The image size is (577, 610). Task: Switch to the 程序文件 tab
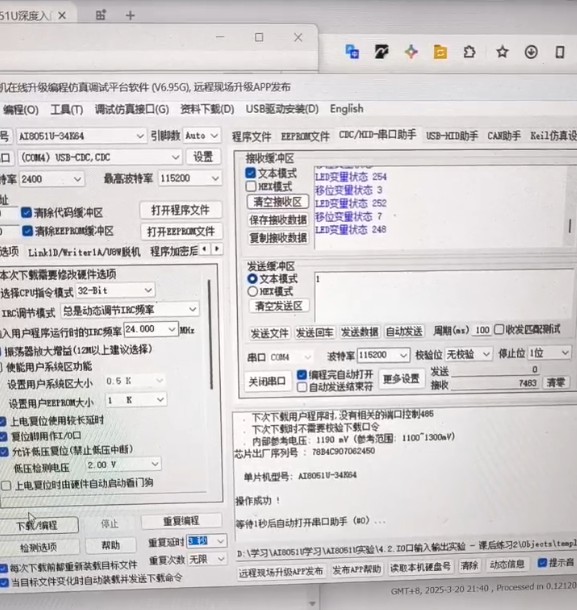click(x=251, y=137)
